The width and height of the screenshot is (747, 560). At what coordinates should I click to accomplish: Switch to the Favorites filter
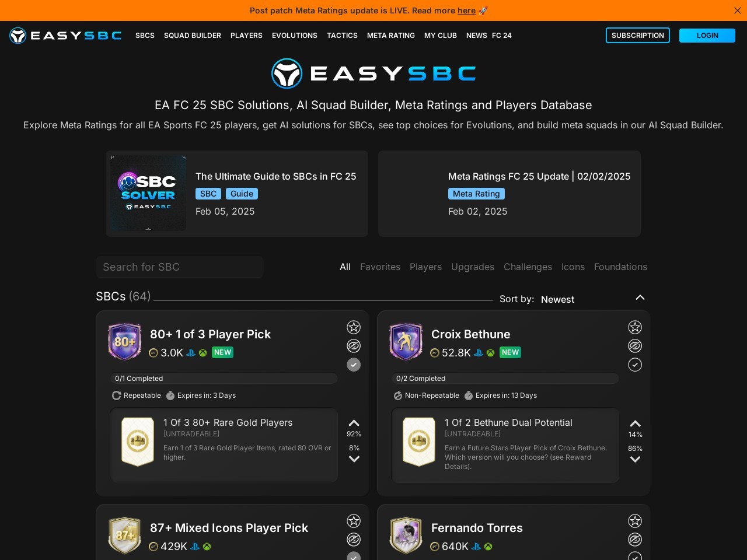click(x=380, y=267)
